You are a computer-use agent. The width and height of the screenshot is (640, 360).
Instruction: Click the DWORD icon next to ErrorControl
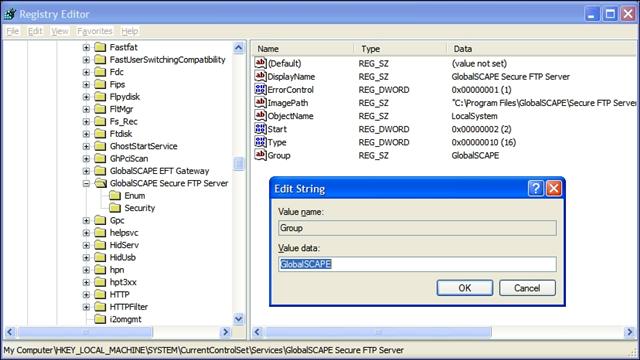260,89
